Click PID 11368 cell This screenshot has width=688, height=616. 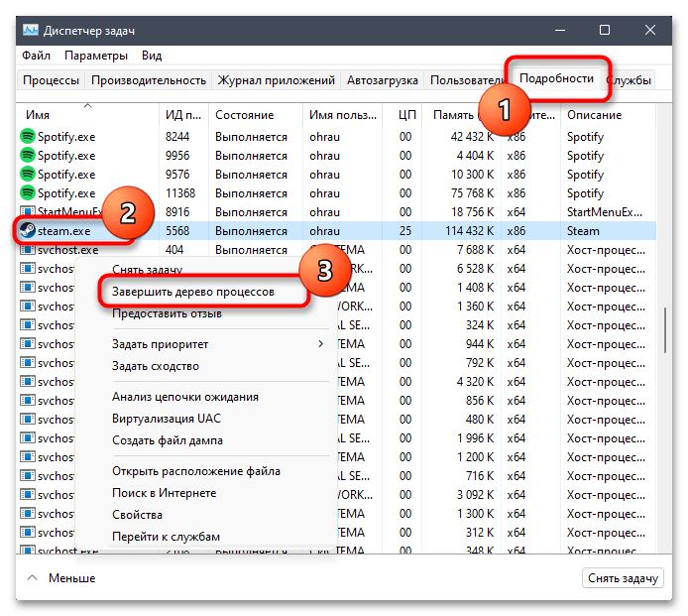click(x=180, y=193)
